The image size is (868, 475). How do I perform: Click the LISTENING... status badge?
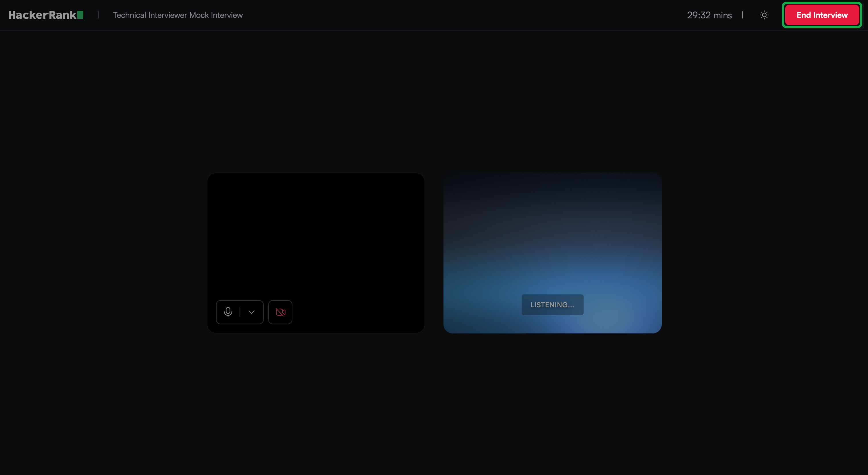552,304
